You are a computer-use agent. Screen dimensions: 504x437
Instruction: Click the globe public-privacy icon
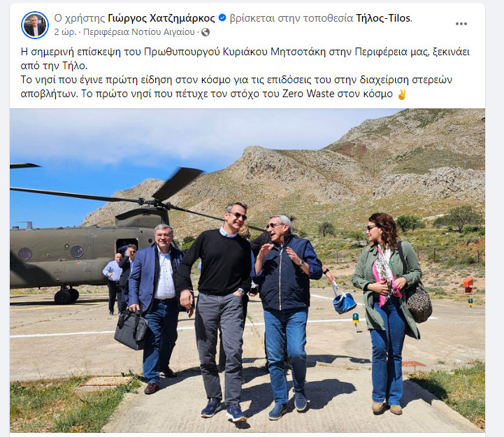[206, 32]
